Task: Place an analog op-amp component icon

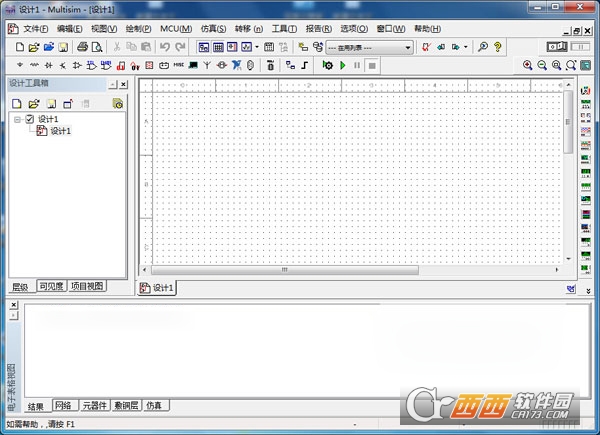Action: [77, 65]
